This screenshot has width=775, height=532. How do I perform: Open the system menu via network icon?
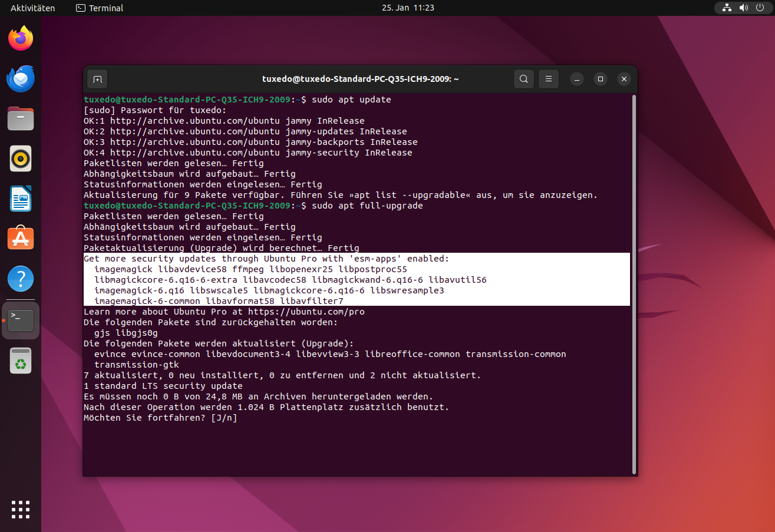click(x=727, y=8)
